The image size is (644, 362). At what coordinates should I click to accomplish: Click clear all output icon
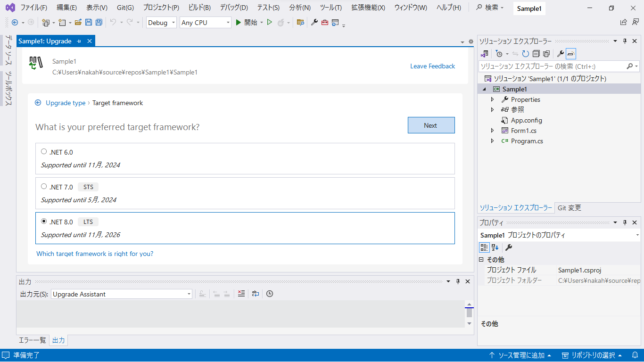coord(241,294)
